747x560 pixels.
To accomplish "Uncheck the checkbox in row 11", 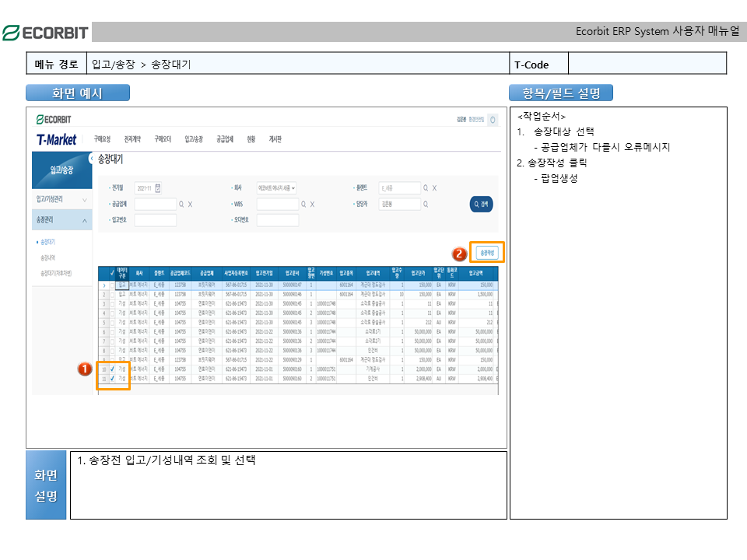I will pos(113,379).
